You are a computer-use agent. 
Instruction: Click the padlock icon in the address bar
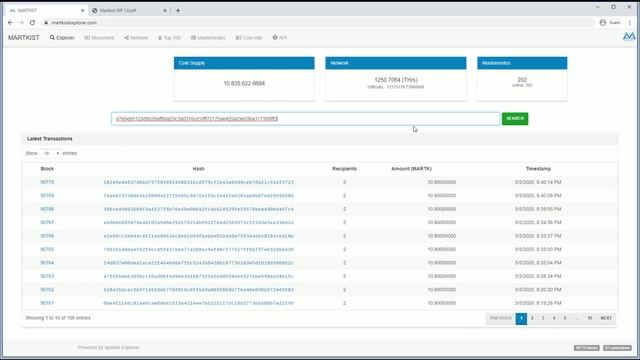click(x=46, y=23)
